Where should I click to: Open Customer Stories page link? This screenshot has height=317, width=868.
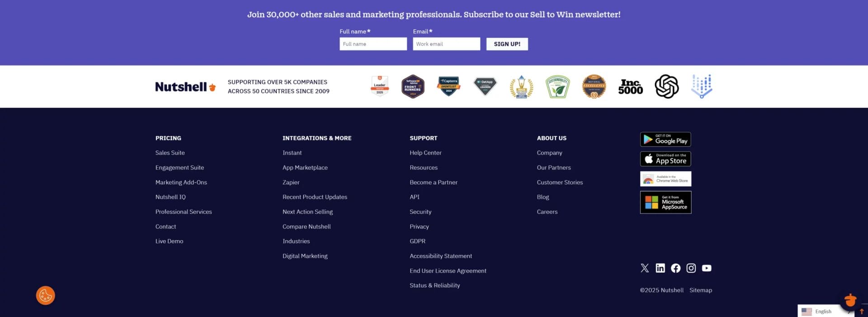560,182
